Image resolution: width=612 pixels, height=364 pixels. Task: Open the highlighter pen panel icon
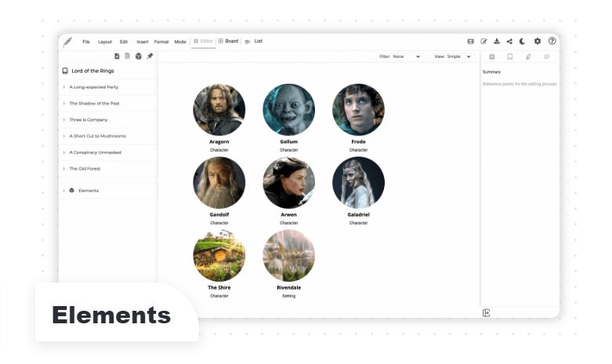pyautogui.click(x=528, y=57)
